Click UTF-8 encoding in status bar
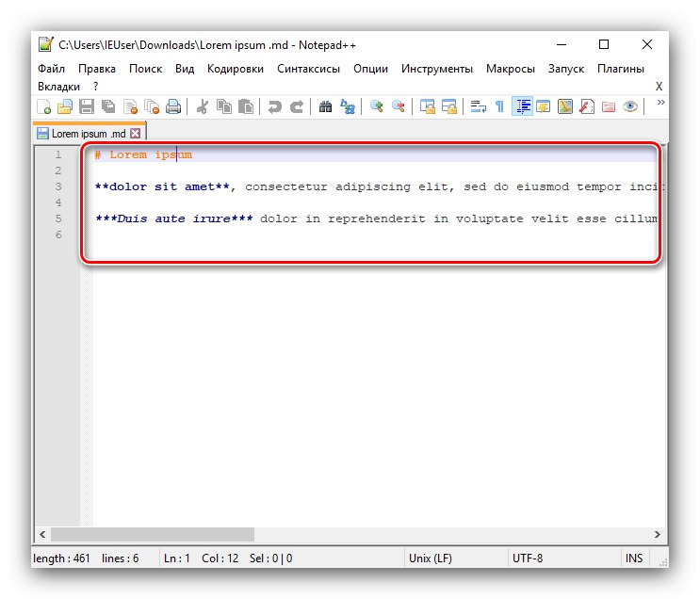 pos(528,558)
